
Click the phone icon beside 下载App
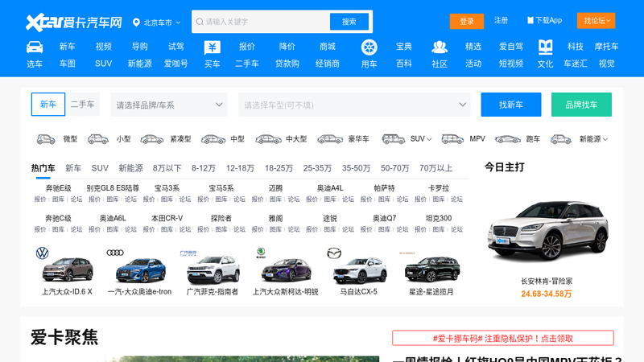click(530, 21)
